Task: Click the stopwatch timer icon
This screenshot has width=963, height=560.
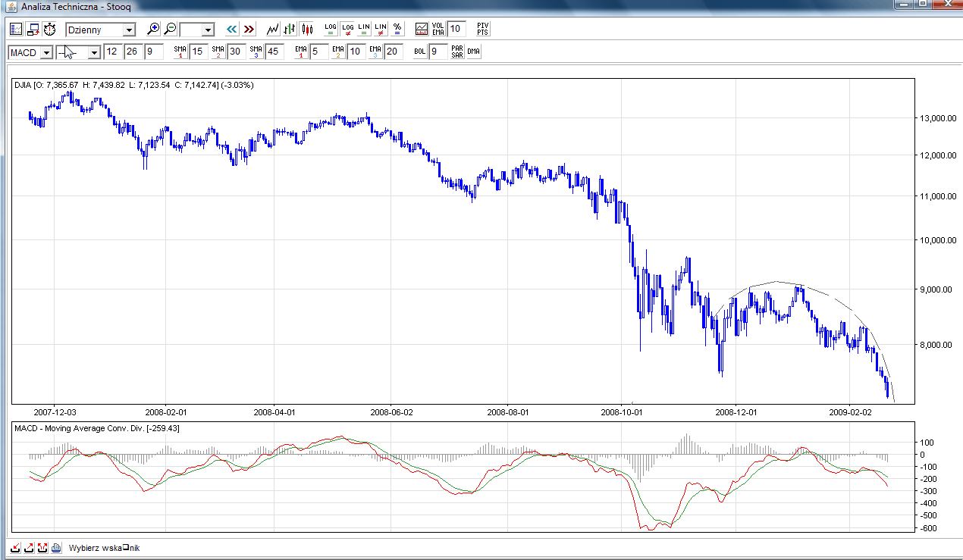Action: click(x=49, y=30)
